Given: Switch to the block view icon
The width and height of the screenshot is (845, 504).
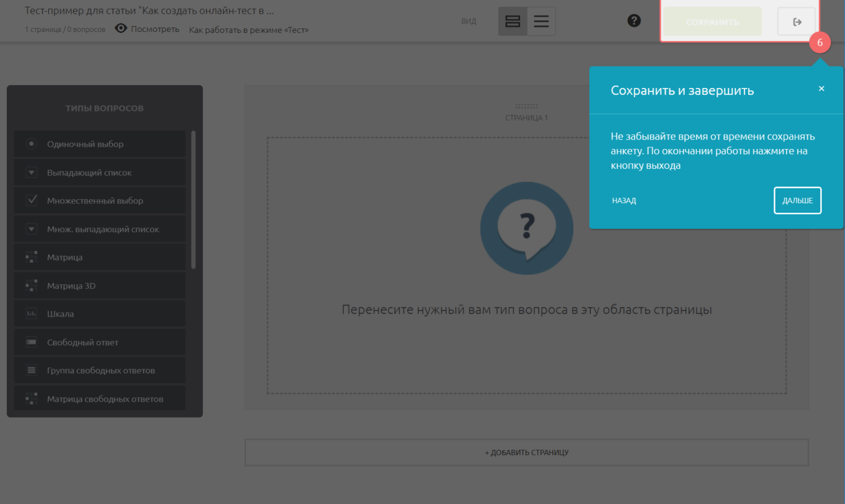Looking at the screenshot, I should coord(513,21).
